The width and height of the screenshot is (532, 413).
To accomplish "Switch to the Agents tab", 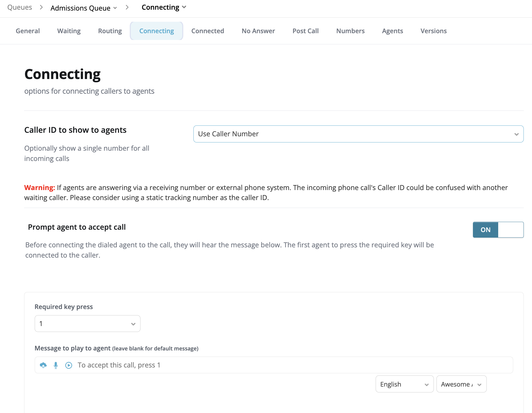I will 392,31.
